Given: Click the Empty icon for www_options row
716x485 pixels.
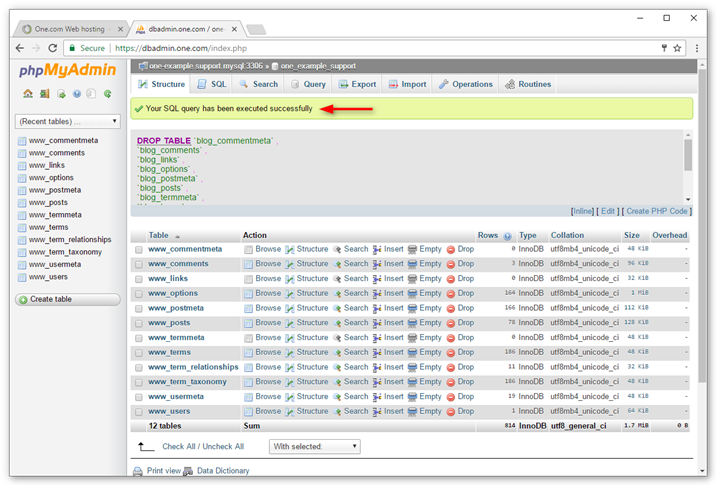Looking at the screenshot, I should pyautogui.click(x=413, y=293).
